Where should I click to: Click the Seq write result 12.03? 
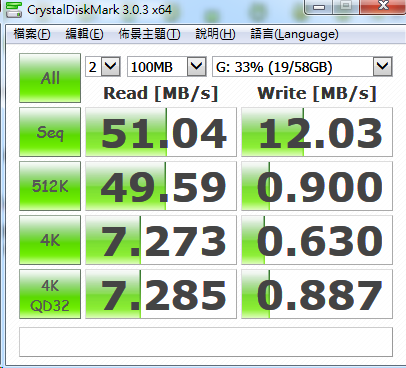[x=317, y=132]
